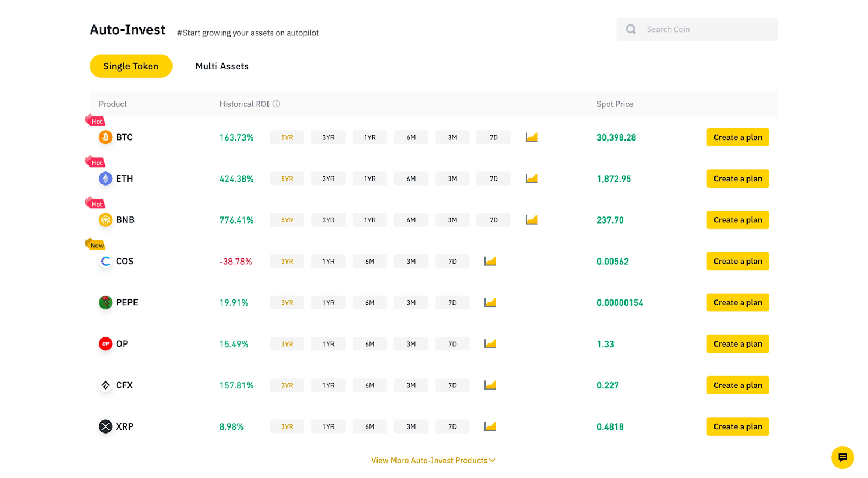Select 6M period for BNB
Viewport: 868px width, 478px height.
(x=411, y=220)
